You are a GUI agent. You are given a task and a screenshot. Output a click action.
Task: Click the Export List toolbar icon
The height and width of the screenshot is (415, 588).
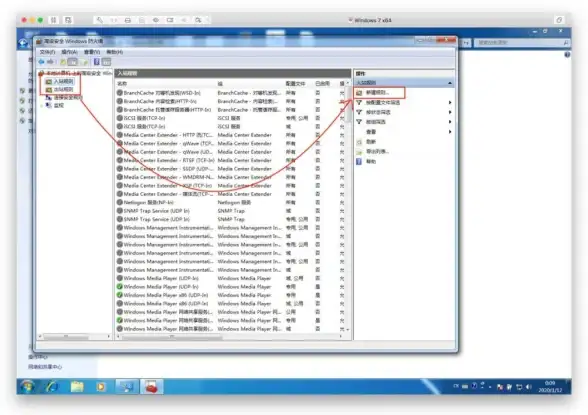point(84,62)
